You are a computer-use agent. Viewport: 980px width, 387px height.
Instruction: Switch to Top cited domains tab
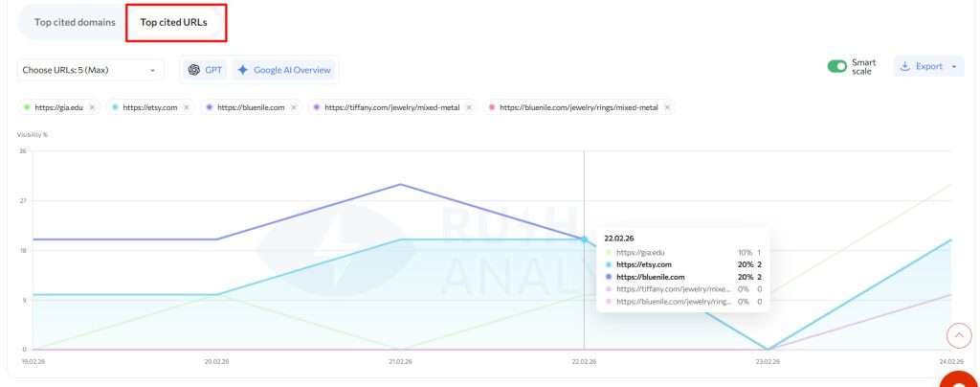pyautogui.click(x=75, y=22)
